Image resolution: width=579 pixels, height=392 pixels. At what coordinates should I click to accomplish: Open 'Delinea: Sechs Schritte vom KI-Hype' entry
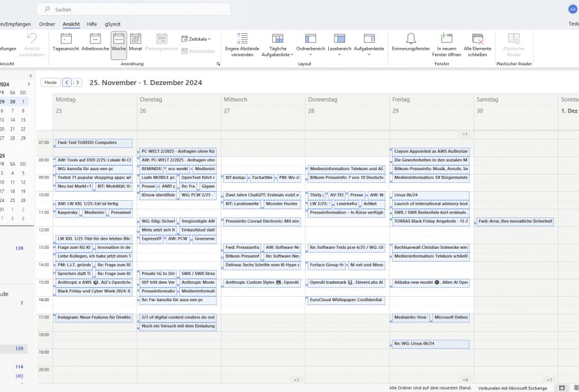pos(262,265)
